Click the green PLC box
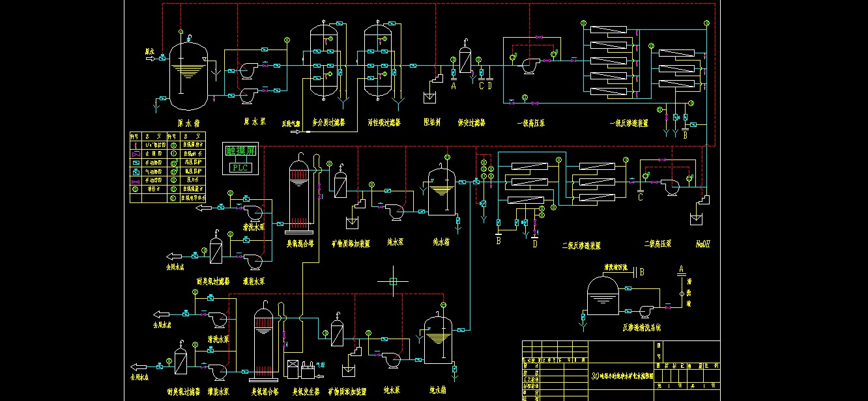Viewport: 868px width, 401px height. click(x=240, y=167)
